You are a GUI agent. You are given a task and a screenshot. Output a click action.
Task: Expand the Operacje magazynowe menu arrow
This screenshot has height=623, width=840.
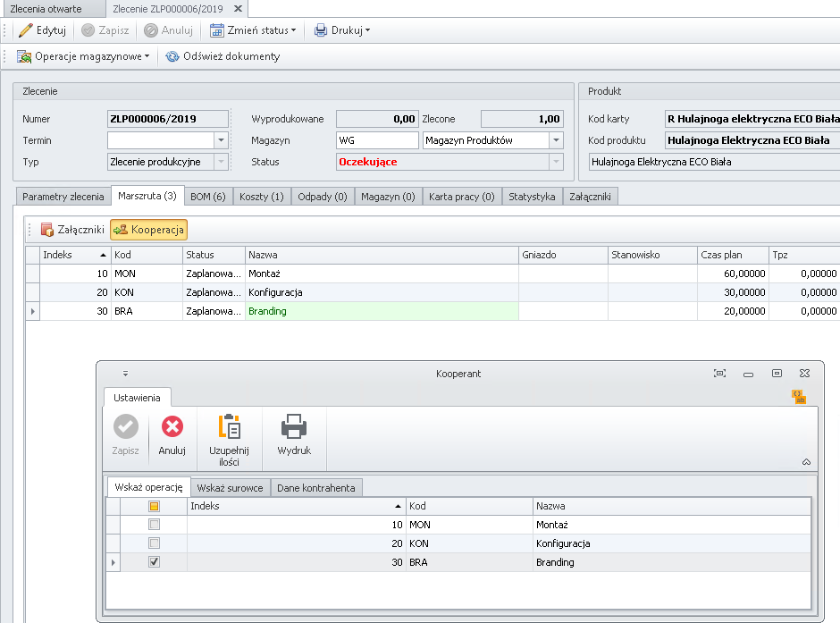[x=147, y=56]
